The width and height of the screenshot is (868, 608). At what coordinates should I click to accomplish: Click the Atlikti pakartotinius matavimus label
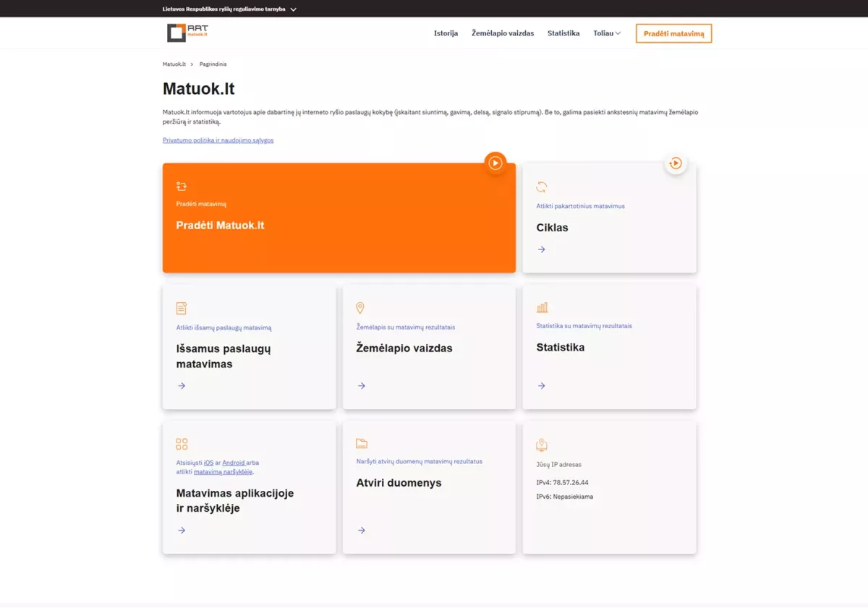[580, 206]
